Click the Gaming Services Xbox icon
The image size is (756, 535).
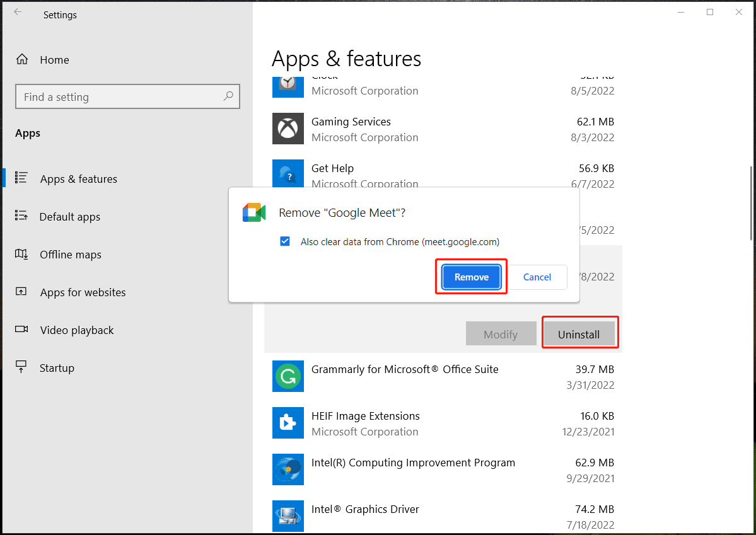click(x=288, y=129)
